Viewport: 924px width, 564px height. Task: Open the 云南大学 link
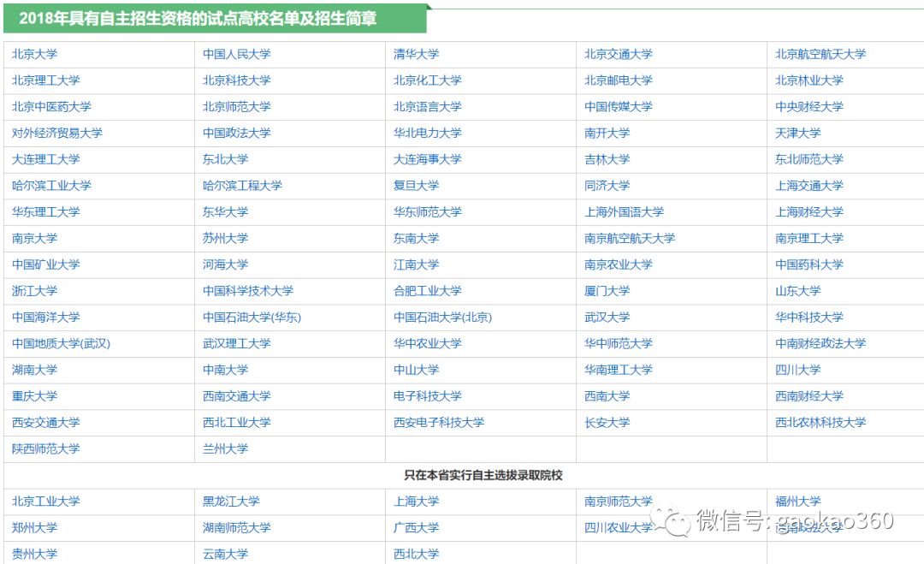coord(223,554)
